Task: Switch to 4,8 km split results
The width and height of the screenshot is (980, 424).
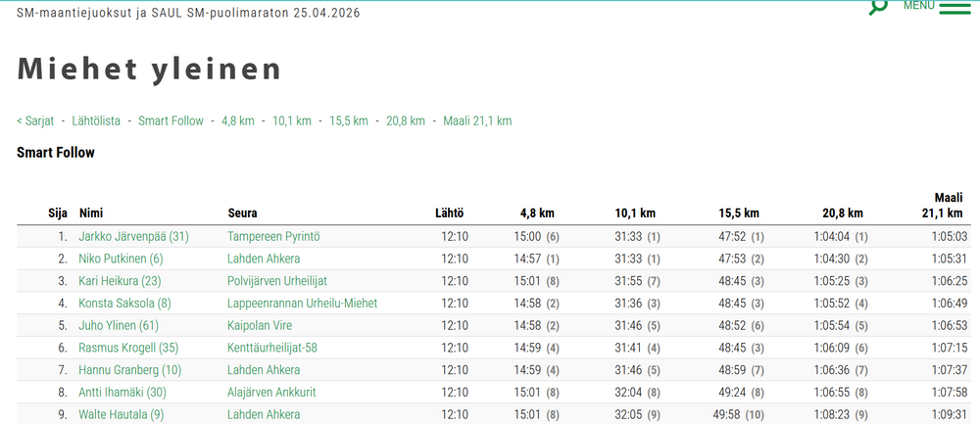Action: point(237,120)
